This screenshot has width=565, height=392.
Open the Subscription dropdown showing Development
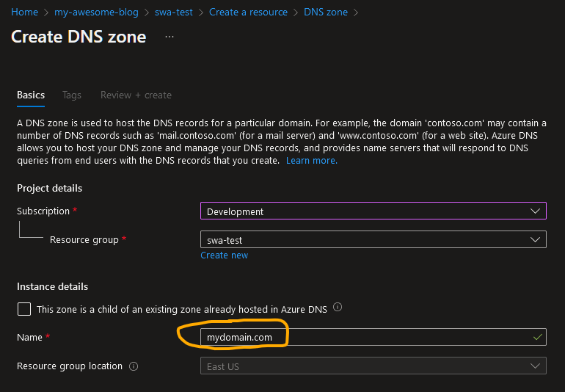373,211
